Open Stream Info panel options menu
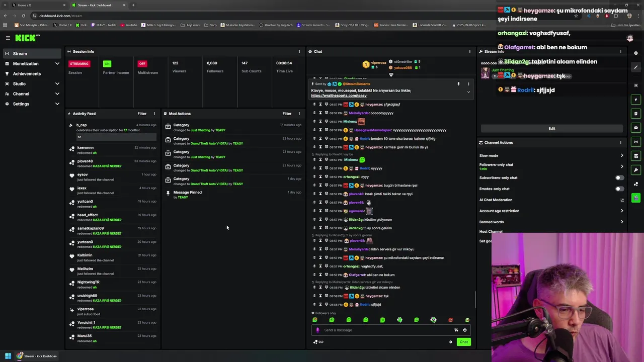This screenshot has height=362, width=644. (620, 51)
